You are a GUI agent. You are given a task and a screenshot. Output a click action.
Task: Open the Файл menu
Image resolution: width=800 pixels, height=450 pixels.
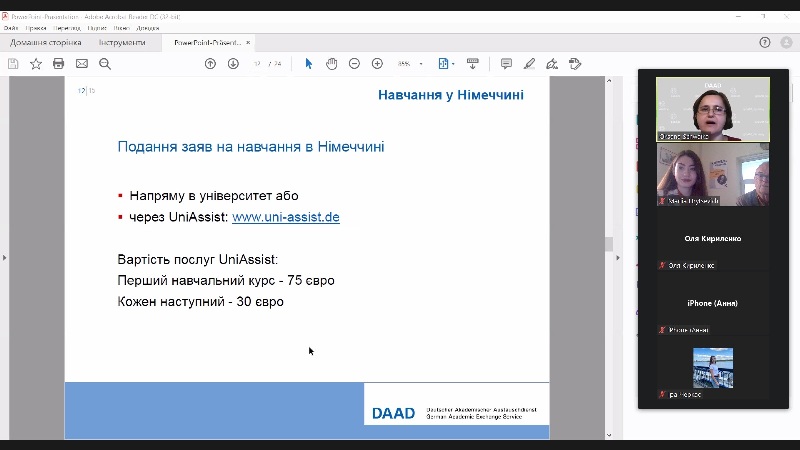(x=11, y=28)
